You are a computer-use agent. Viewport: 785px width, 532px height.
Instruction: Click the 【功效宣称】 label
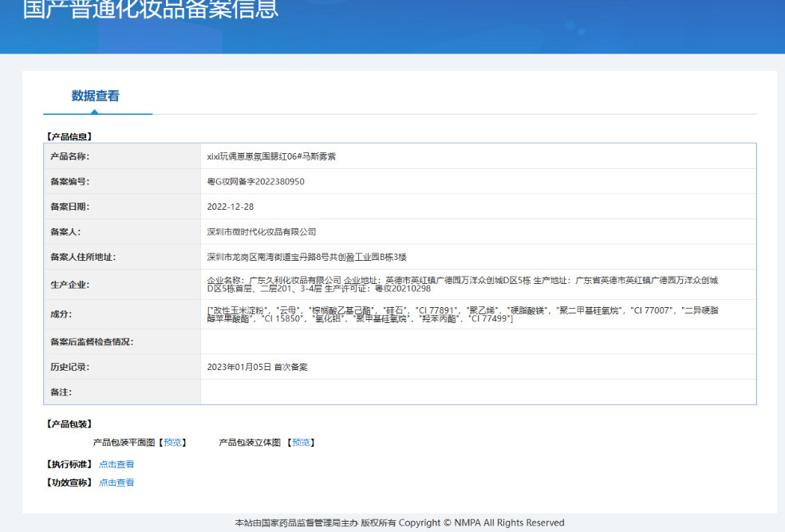[69, 483]
